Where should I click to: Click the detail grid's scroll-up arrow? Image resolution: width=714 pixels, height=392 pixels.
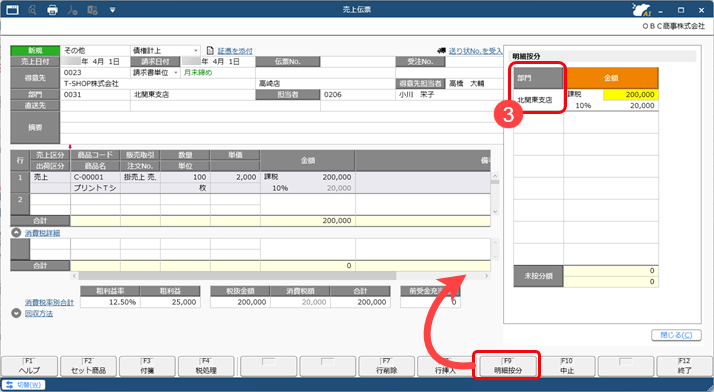495,176
